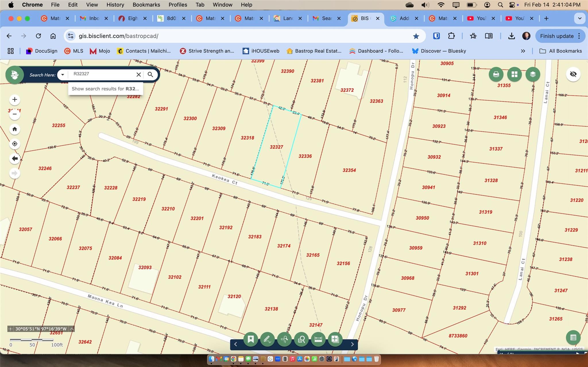Select the identify-by-click search tool
The image size is (588, 367).
(284, 339)
